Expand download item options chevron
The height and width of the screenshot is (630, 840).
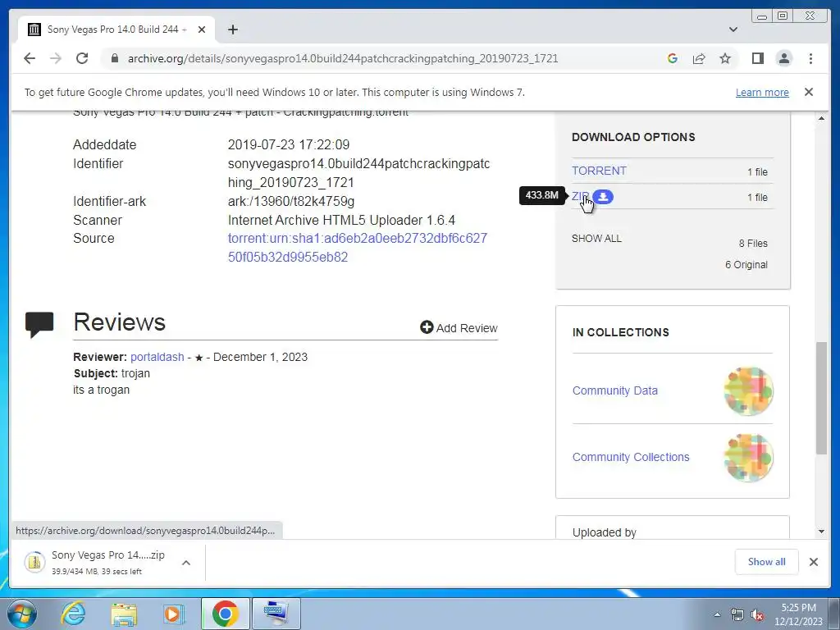[x=186, y=563]
